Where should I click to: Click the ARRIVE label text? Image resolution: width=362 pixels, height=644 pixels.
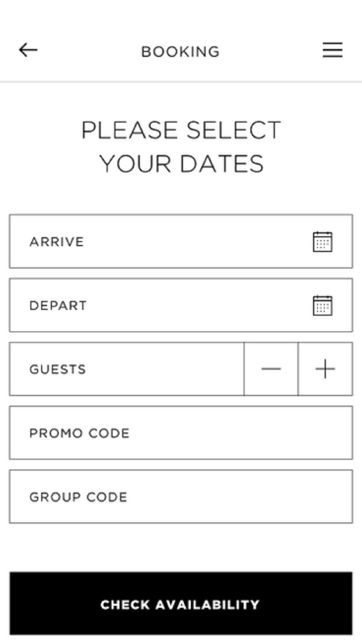(57, 242)
